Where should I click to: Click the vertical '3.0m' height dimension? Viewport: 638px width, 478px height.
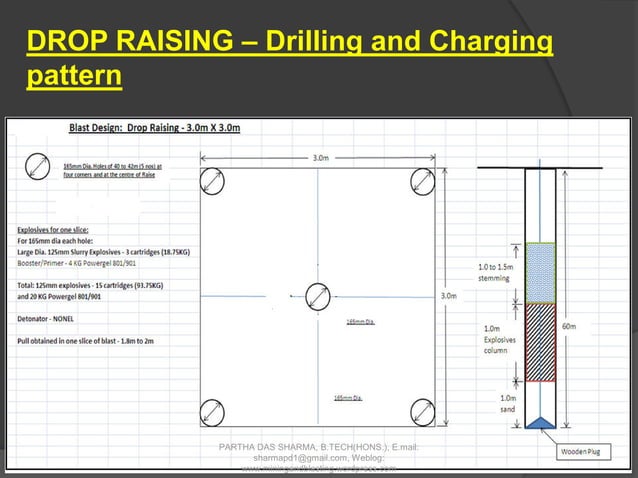449,296
